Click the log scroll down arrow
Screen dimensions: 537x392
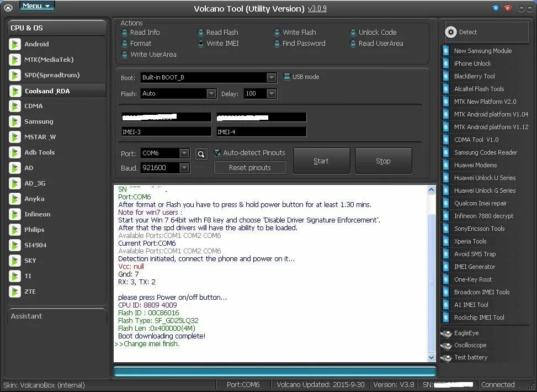coord(432,357)
